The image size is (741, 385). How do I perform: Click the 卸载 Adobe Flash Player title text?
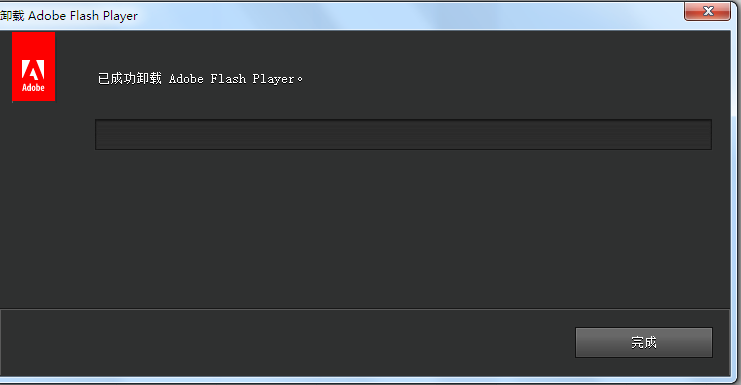coord(69,16)
